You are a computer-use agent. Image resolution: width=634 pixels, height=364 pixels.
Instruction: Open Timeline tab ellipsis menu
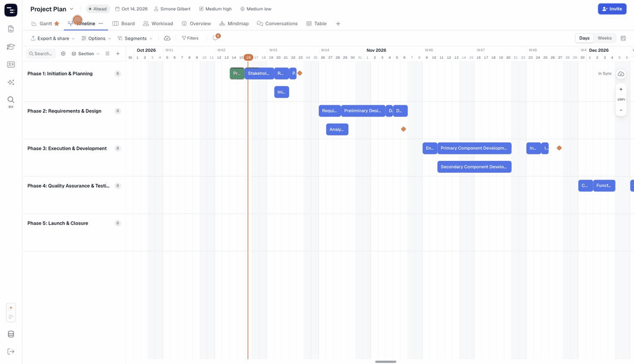101,24
